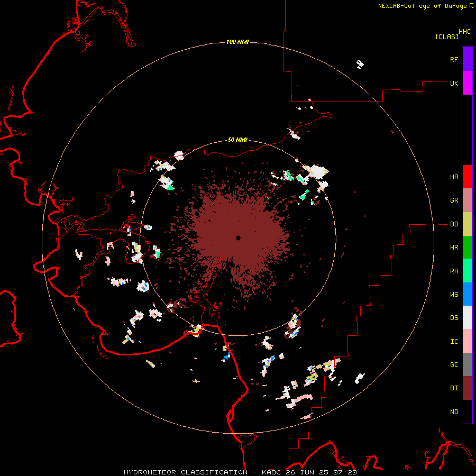Click the ND black legend swatch
This screenshot has width=476, height=476.
coord(467,411)
